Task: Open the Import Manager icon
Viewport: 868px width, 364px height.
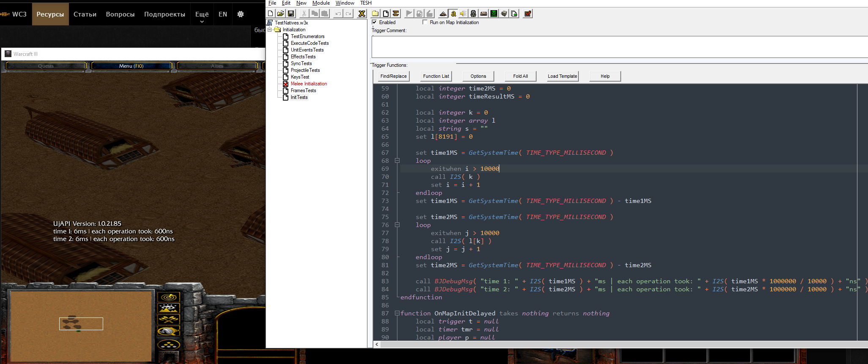Action: (514, 14)
